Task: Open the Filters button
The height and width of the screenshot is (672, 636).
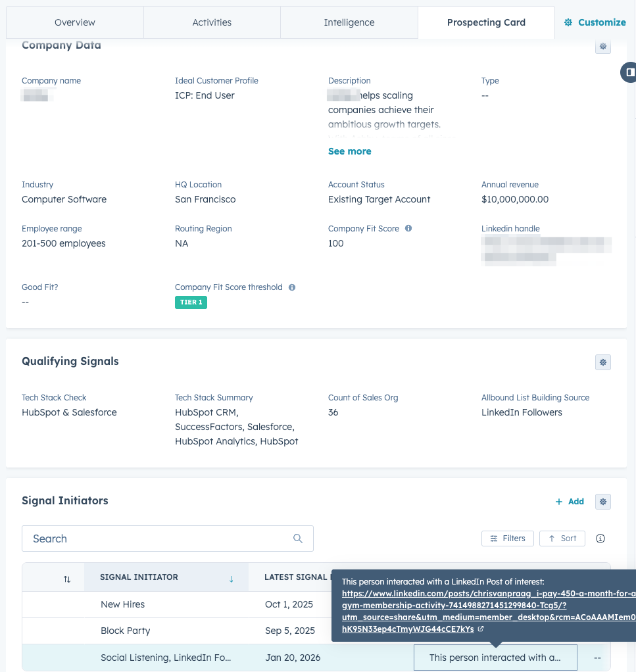Action: [x=508, y=539]
